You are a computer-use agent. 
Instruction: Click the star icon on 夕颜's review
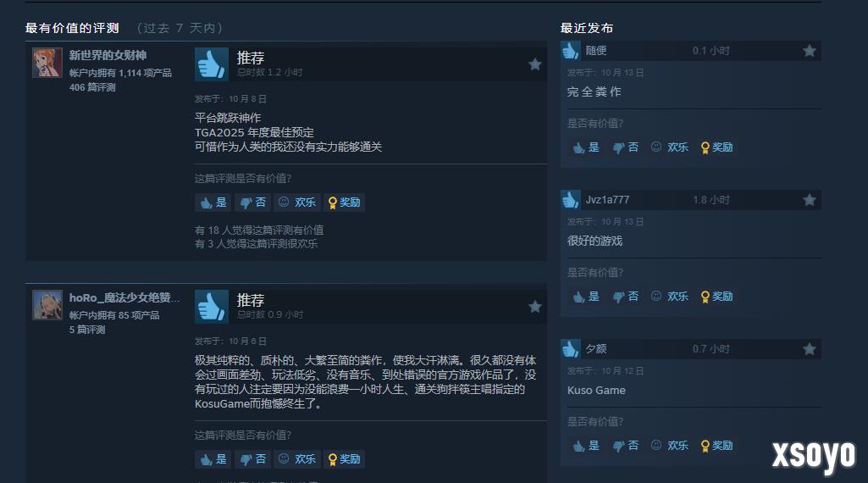[x=810, y=348]
